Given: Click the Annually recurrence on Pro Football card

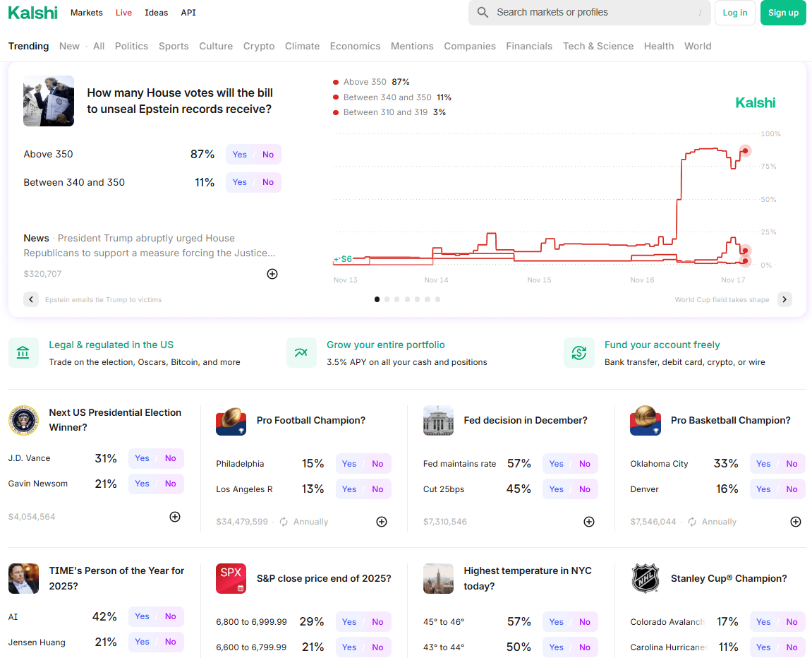Looking at the screenshot, I should [x=304, y=522].
